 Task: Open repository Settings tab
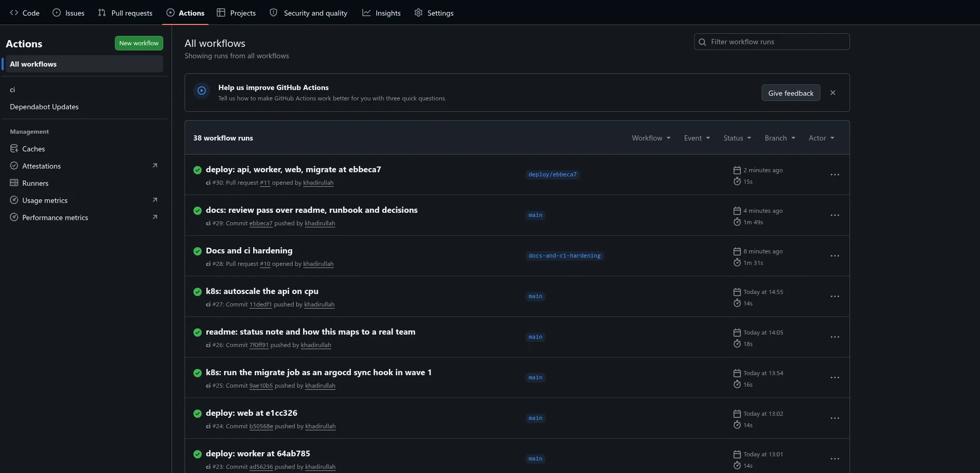pyautogui.click(x=434, y=12)
